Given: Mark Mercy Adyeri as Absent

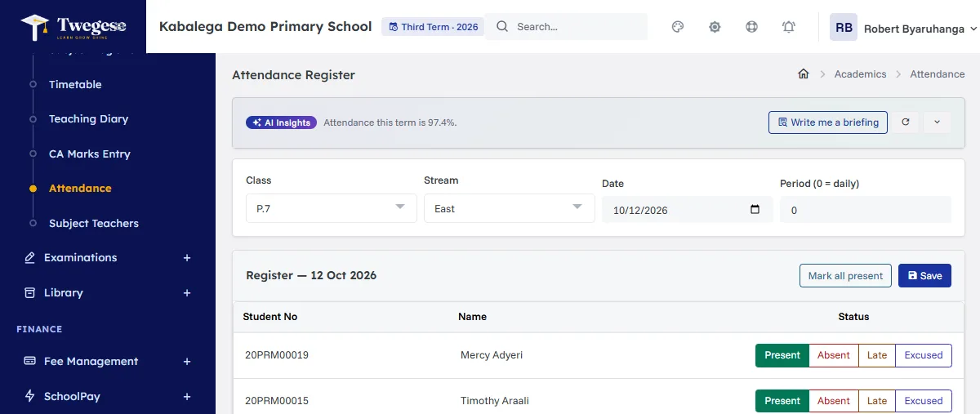Looking at the screenshot, I should (x=834, y=355).
